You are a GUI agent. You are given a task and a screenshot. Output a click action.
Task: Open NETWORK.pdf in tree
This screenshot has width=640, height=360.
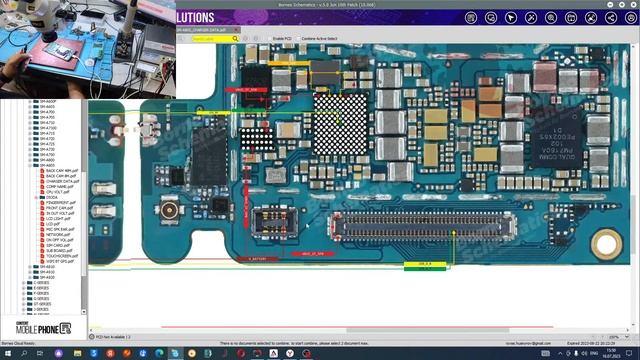(58, 234)
